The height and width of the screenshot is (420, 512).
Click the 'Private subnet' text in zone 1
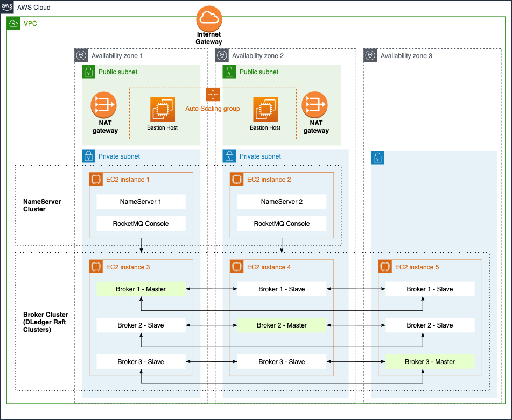pos(119,156)
